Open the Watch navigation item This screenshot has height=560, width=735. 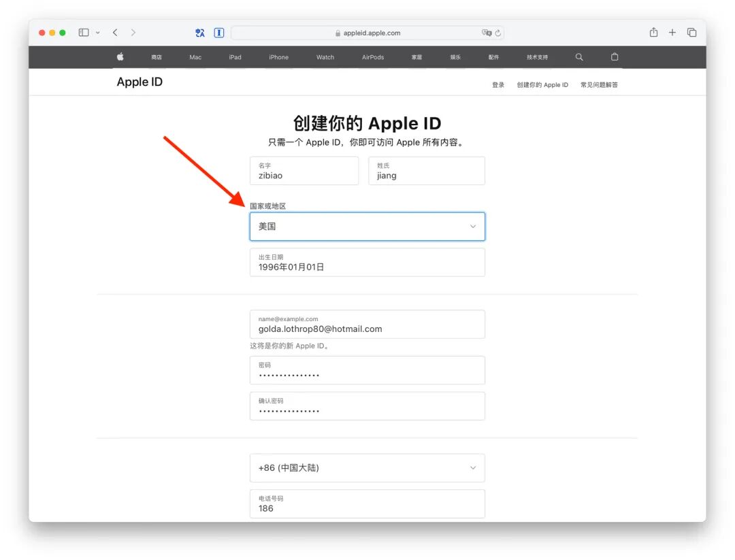325,57
